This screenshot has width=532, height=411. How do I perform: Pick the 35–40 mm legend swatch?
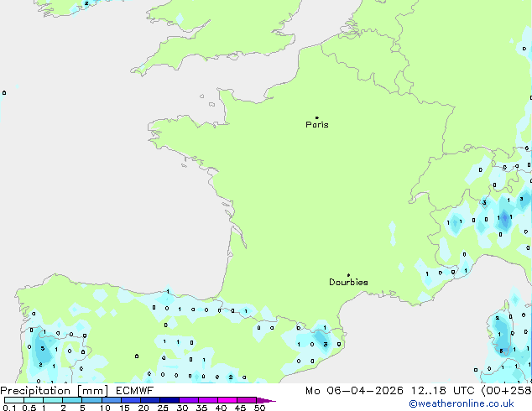coord(208,400)
